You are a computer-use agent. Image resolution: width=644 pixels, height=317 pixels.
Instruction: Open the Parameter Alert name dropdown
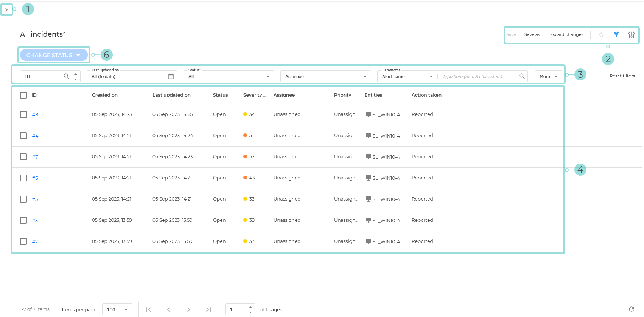(x=407, y=76)
